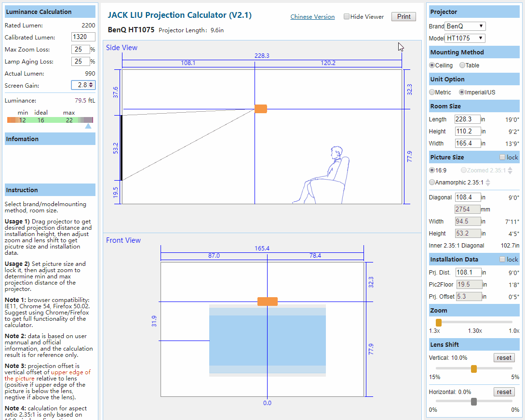
Task: Open the Chinese Version link
Action: [x=312, y=17]
